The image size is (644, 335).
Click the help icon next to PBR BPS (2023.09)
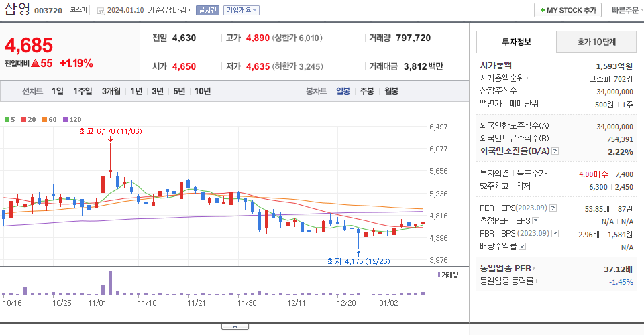point(555,233)
